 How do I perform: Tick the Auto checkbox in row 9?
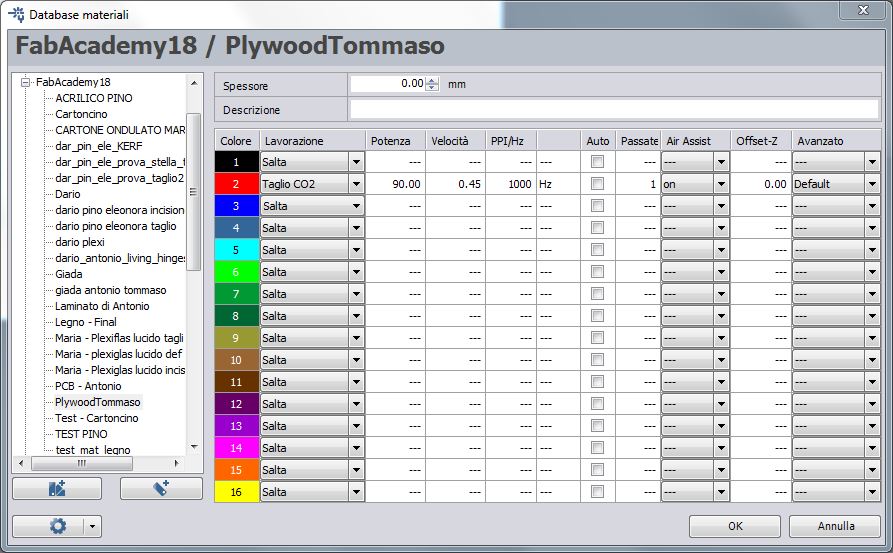pyautogui.click(x=597, y=338)
